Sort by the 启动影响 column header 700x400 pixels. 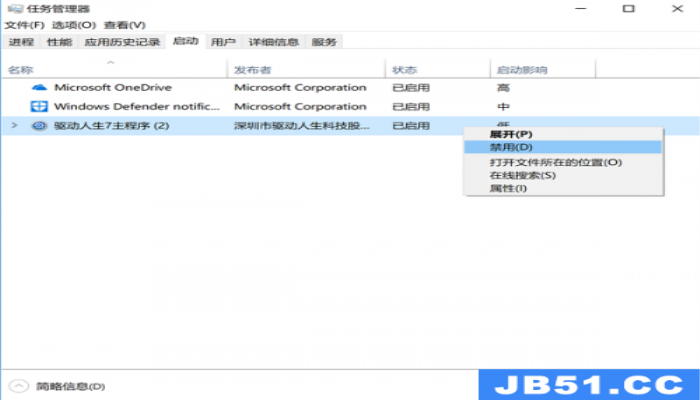tap(543, 70)
